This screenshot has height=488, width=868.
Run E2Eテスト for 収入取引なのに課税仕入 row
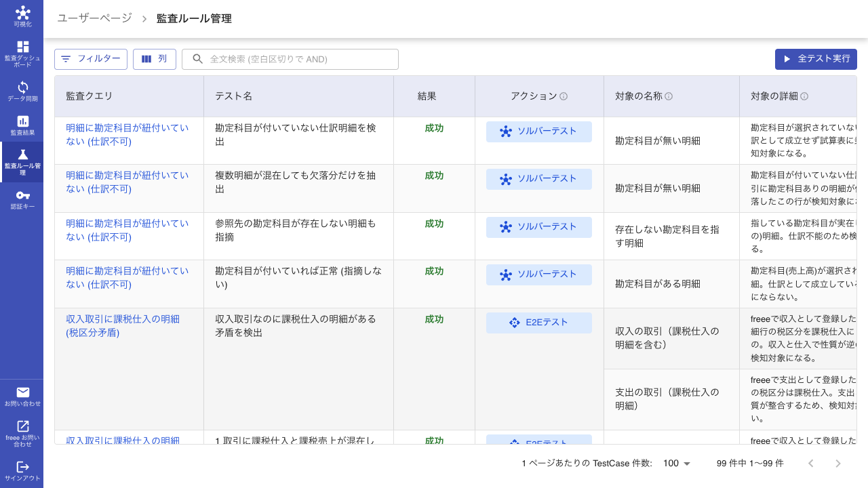click(x=539, y=323)
